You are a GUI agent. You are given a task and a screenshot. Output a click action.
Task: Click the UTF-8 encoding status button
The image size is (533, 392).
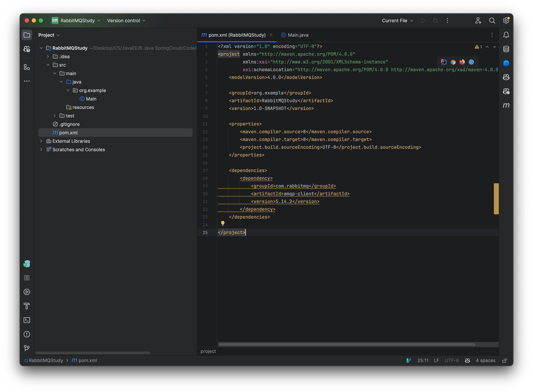451,360
